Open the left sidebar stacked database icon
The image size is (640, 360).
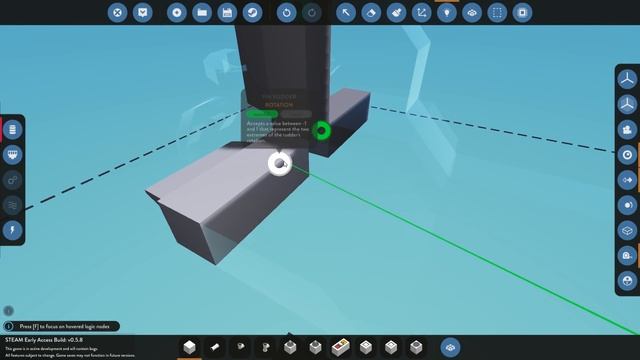coord(13,130)
